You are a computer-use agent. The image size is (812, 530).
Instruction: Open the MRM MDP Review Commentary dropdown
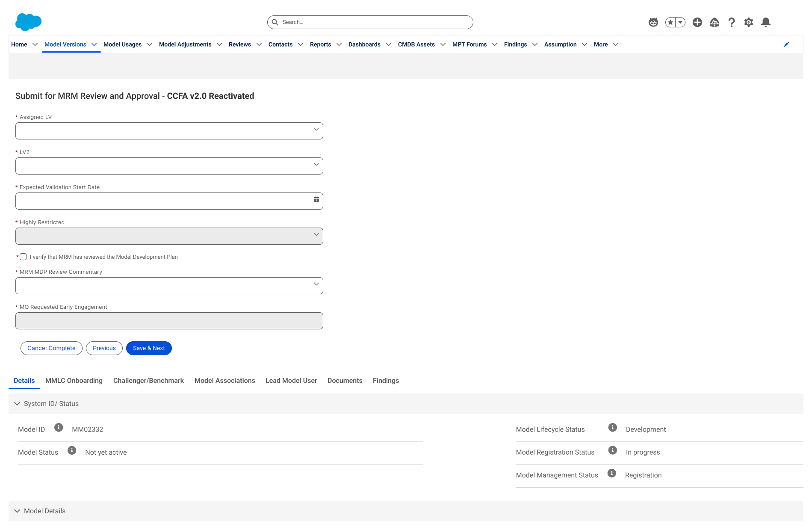tap(169, 286)
